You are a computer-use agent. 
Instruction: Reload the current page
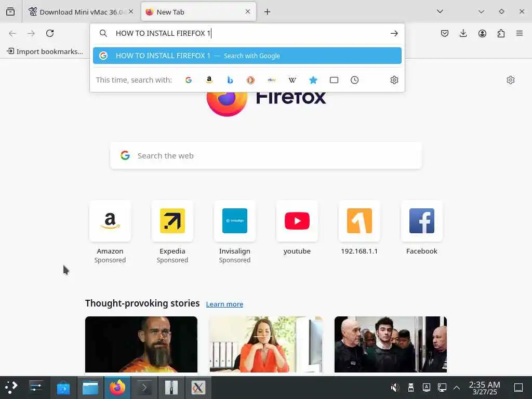(x=50, y=33)
